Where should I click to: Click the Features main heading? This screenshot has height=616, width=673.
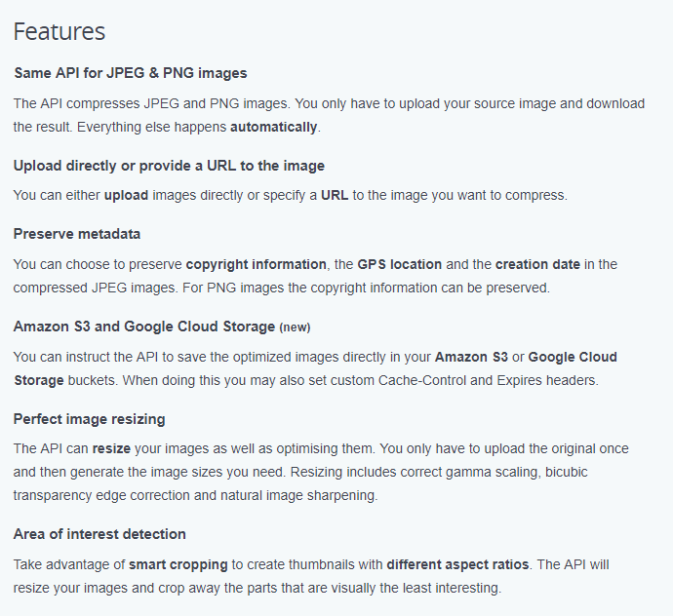(59, 32)
